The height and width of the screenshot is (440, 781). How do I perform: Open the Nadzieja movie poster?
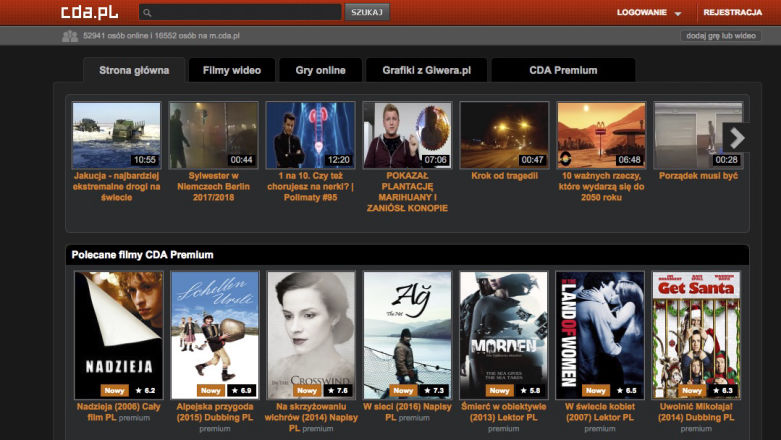[119, 335]
